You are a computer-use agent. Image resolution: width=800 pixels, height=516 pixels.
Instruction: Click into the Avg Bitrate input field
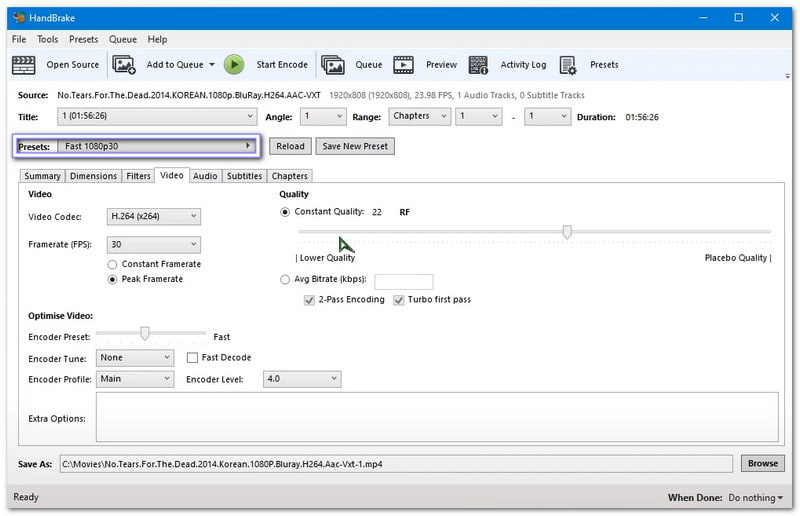coord(403,282)
